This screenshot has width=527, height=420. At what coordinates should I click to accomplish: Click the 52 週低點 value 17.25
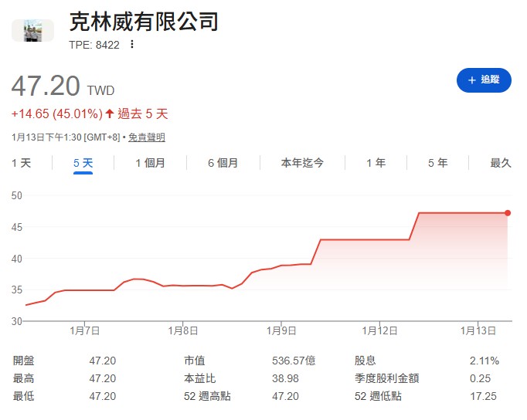point(483,397)
